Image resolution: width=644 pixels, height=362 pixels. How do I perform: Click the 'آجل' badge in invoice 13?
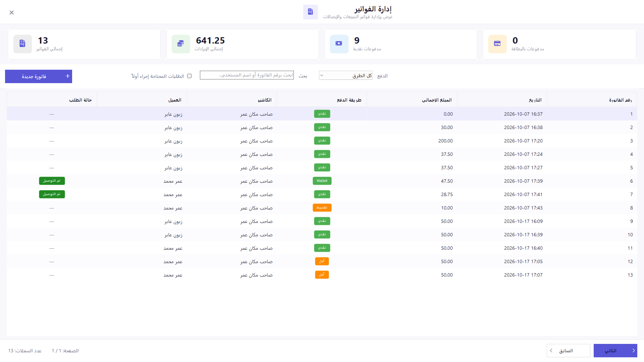(322, 275)
